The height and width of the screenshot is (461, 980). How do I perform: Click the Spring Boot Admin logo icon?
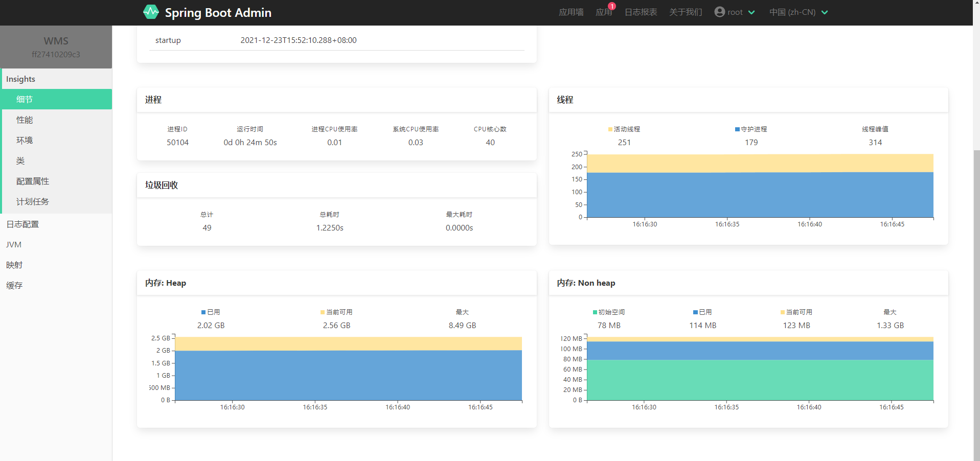tap(151, 12)
